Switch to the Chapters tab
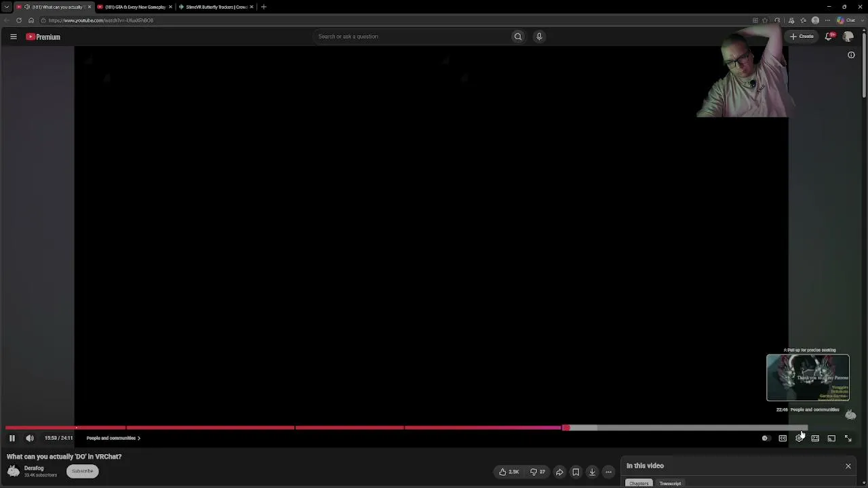868x488 pixels. point(639,483)
